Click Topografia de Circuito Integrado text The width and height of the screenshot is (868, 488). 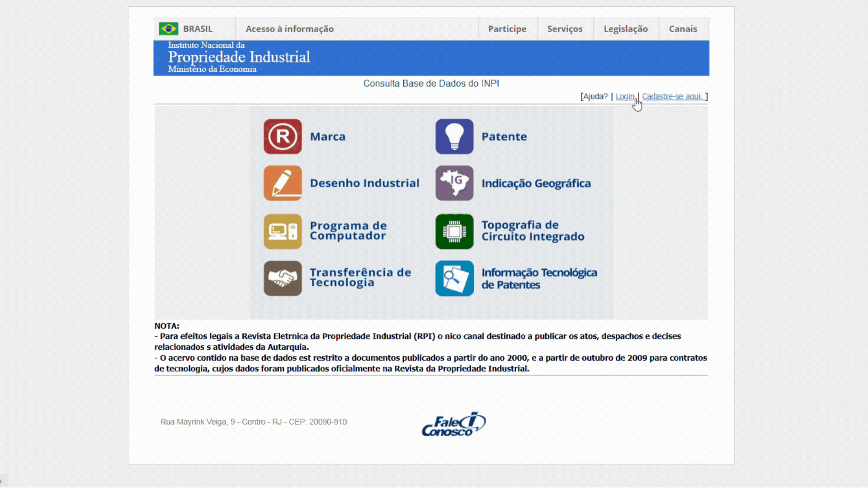click(x=533, y=231)
